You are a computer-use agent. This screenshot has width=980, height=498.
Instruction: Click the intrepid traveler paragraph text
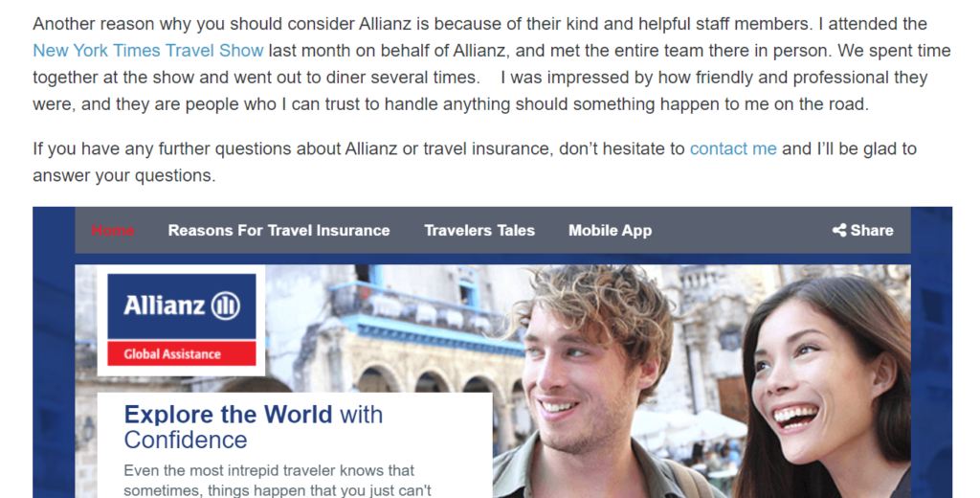pos(278,480)
